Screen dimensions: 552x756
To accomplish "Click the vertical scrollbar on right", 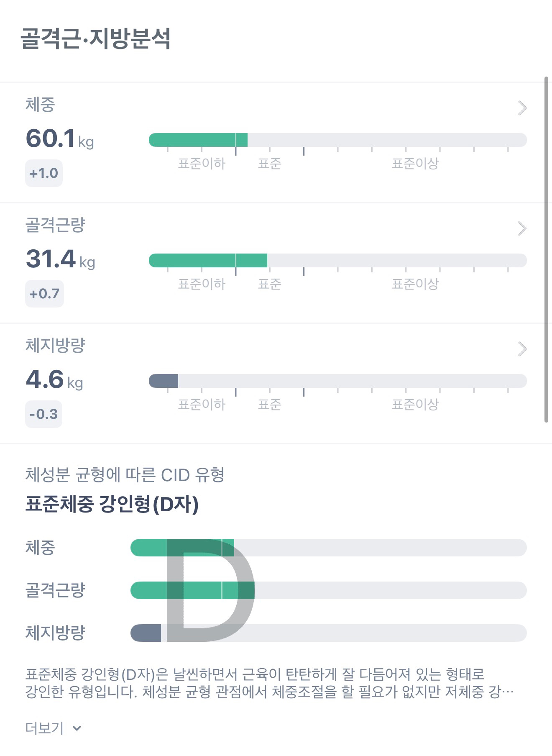I will [x=546, y=249].
